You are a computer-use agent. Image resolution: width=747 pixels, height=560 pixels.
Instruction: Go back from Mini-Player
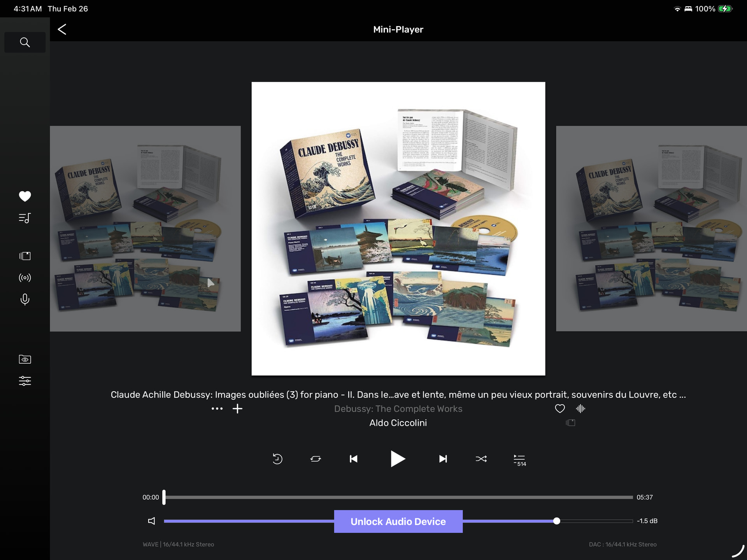(62, 29)
